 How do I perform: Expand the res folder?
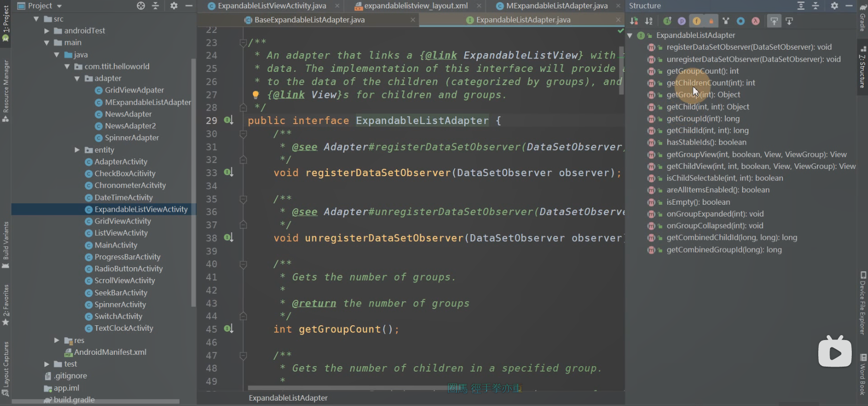point(57,340)
